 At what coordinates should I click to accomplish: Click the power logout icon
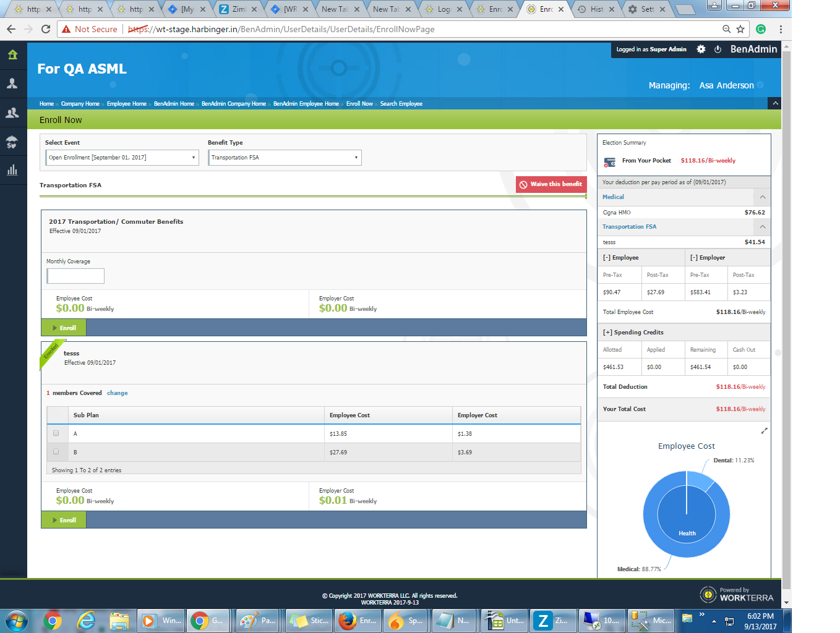[x=718, y=49]
